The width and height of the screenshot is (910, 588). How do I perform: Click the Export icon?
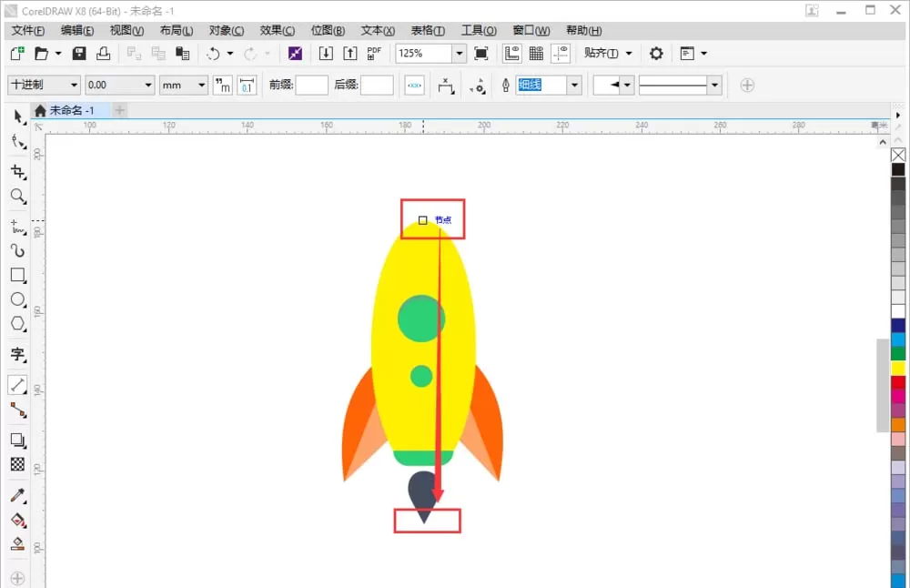350,54
